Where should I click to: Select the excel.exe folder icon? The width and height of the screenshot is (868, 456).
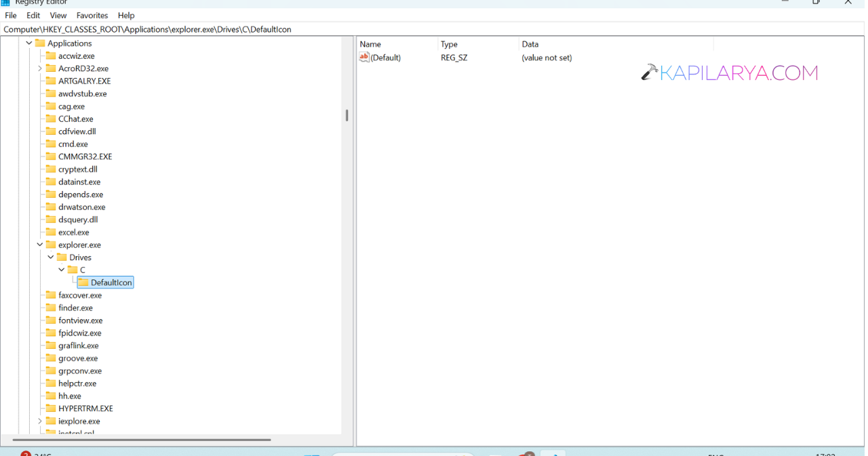51,232
